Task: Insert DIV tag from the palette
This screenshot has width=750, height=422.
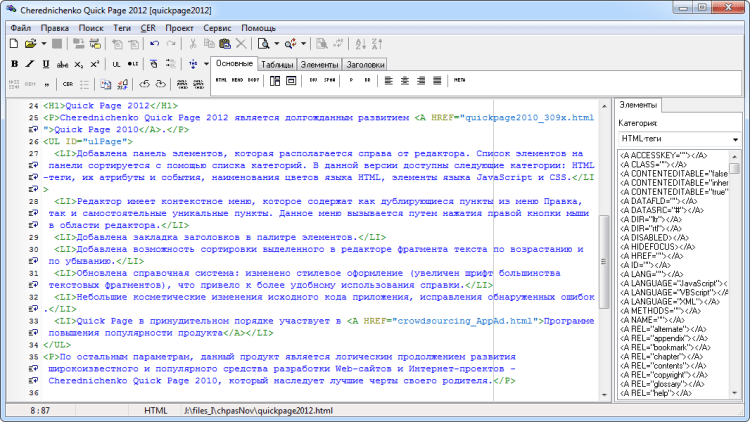Action: click(x=314, y=80)
